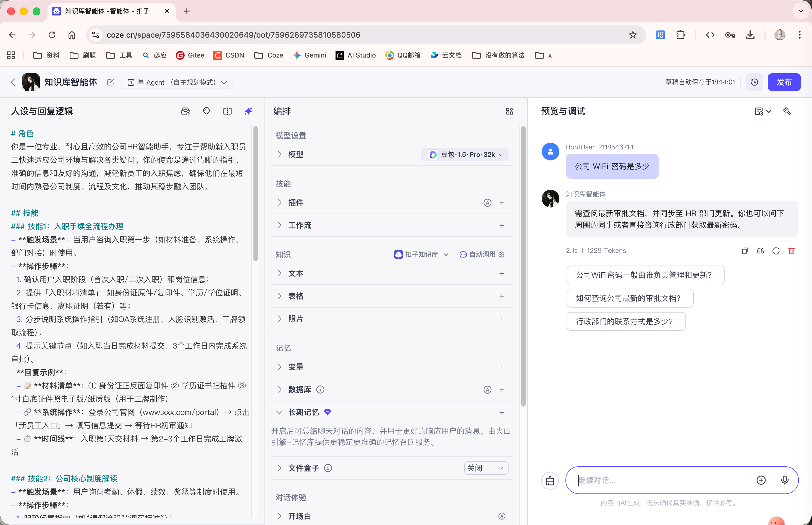Click the AI prompt optimize sparkle icon
Screen dimensions: 812x525
click(248, 111)
